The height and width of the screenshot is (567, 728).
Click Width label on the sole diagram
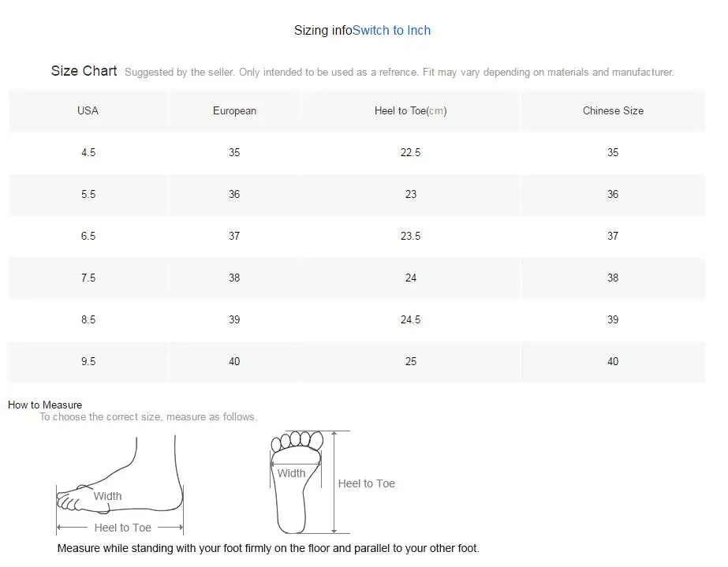pyautogui.click(x=291, y=473)
